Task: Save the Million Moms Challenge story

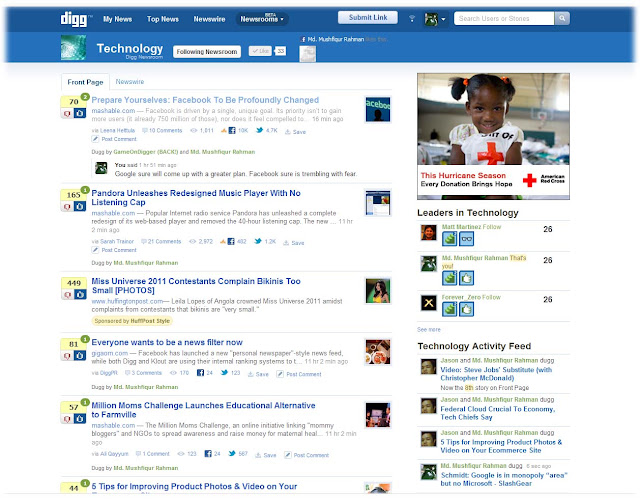Action: (x=266, y=455)
